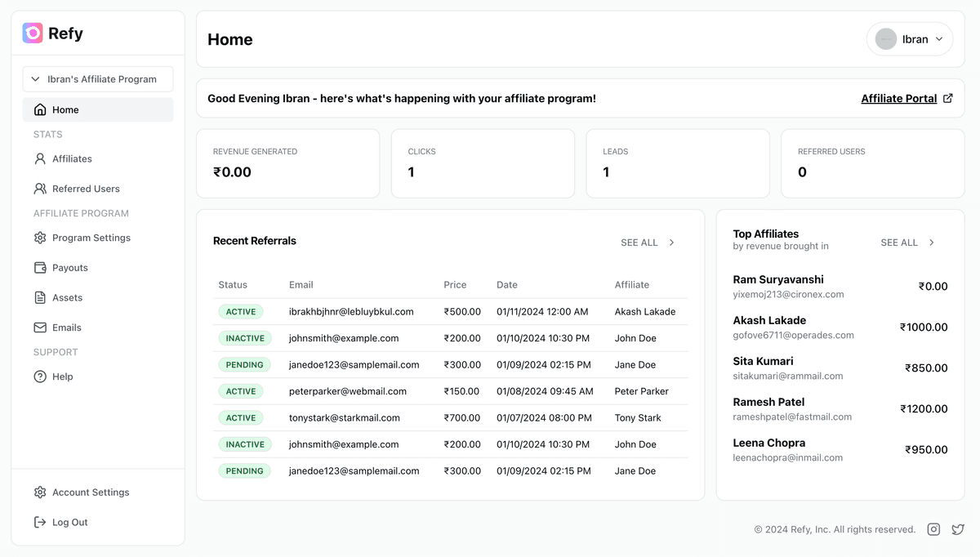Click SEE ALL for Recent Referrals
The width and height of the screenshot is (980, 557).
(x=639, y=242)
